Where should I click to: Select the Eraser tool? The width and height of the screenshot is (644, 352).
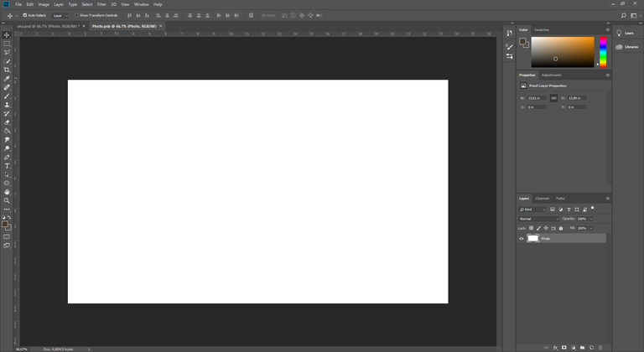(x=7, y=122)
